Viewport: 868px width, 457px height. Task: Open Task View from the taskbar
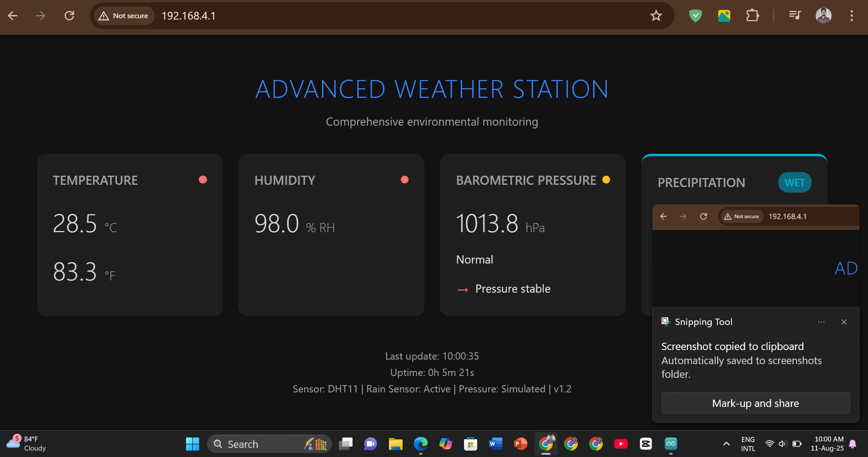click(346, 444)
